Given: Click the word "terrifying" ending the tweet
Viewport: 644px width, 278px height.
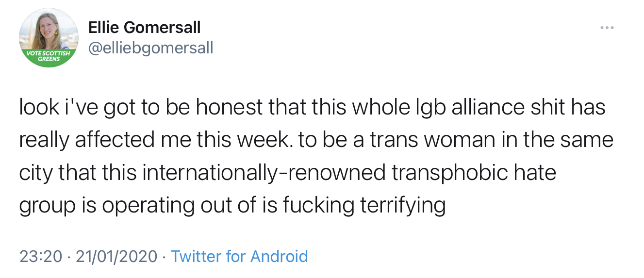Looking at the screenshot, I should coord(403,205).
